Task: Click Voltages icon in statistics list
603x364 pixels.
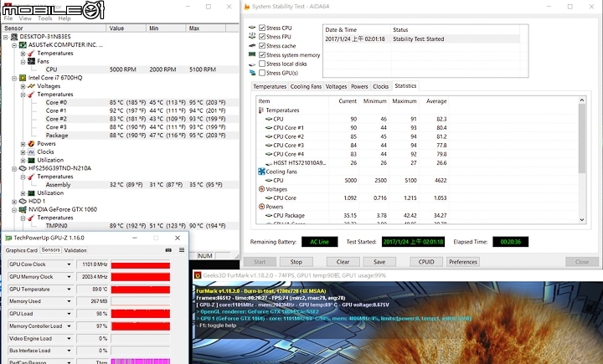Action: pos(261,189)
